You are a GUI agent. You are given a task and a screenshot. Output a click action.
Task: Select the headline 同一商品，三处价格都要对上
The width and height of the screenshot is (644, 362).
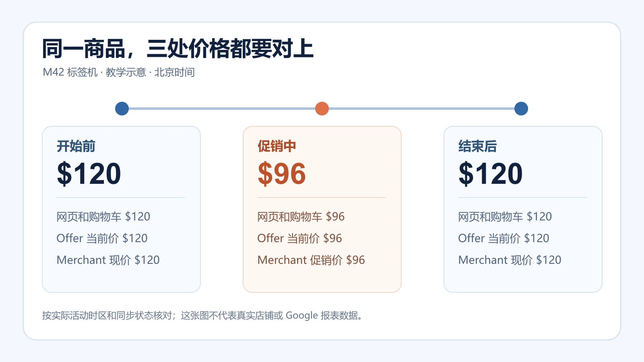point(178,49)
